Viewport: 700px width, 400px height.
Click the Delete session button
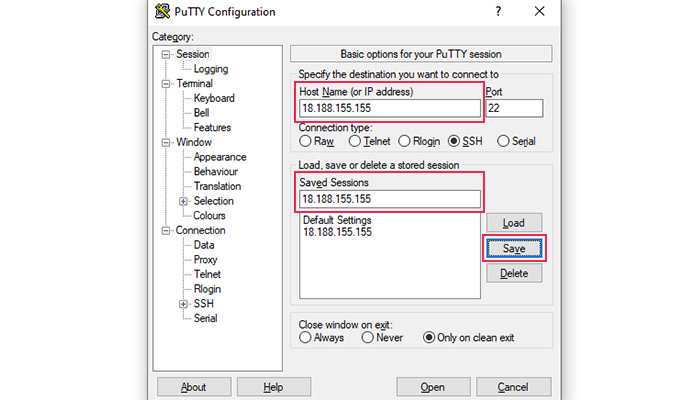tap(514, 273)
